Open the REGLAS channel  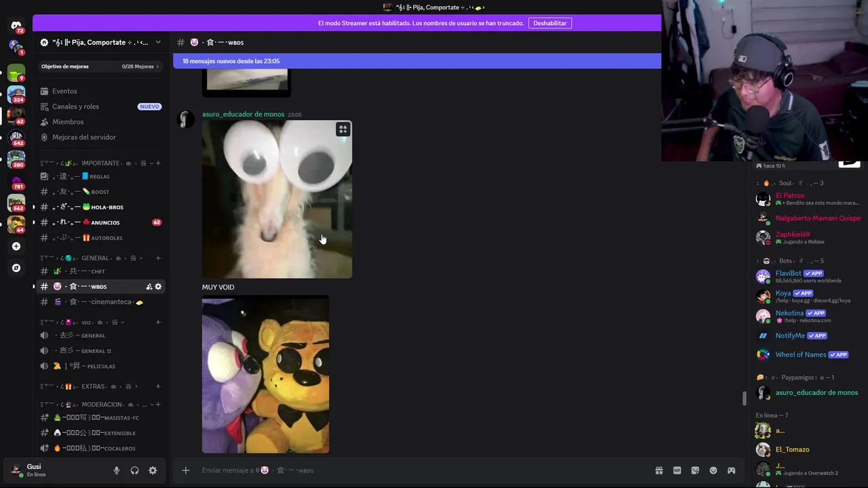click(x=100, y=176)
